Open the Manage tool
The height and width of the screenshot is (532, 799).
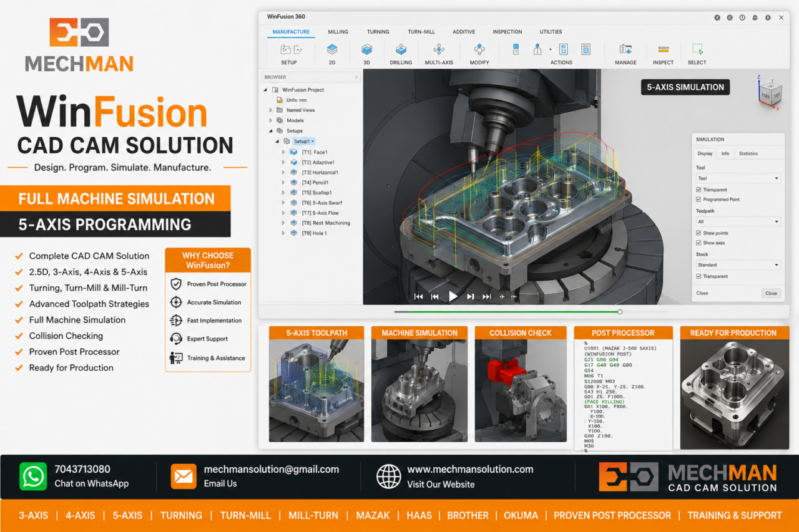tap(625, 54)
